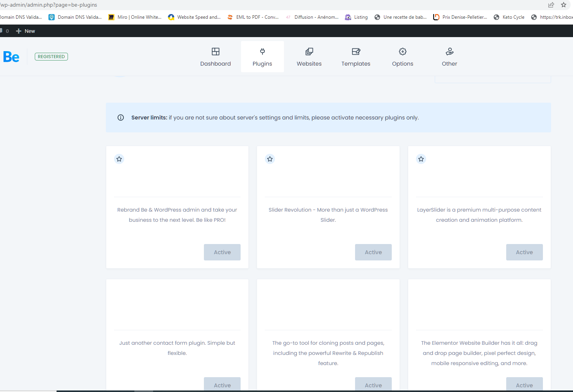573x392 pixels.
Task: Open the Listing bookmark
Action: pos(356,17)
